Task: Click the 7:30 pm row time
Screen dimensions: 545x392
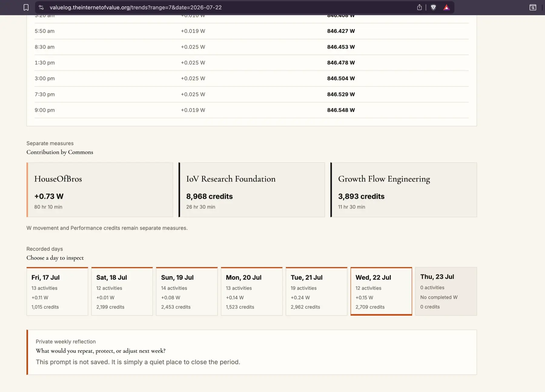Action: click(45, 94)
